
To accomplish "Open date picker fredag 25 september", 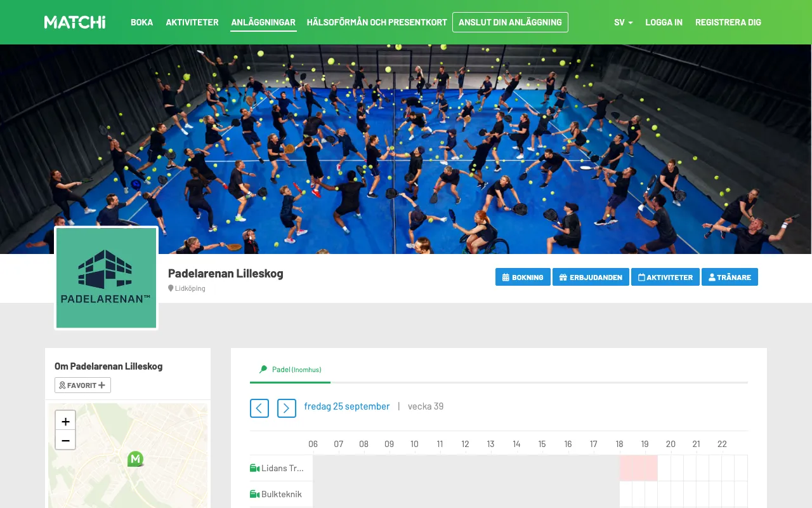I will pyautogui.click(x=347, y=406).
